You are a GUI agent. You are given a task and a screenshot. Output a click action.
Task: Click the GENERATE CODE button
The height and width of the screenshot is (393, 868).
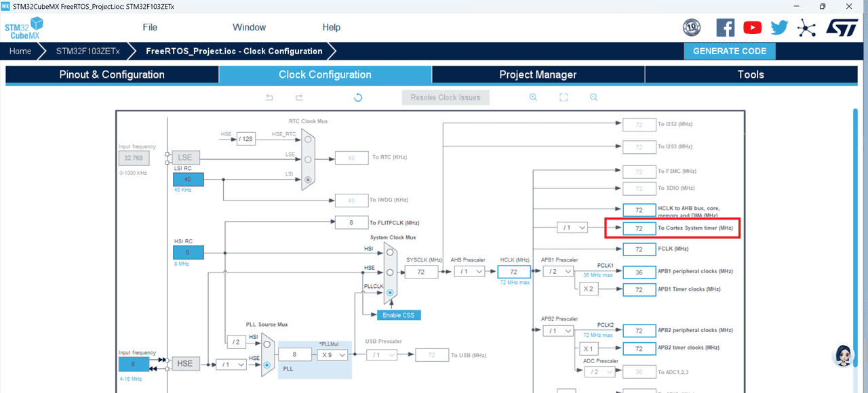(x=729, y=51)
